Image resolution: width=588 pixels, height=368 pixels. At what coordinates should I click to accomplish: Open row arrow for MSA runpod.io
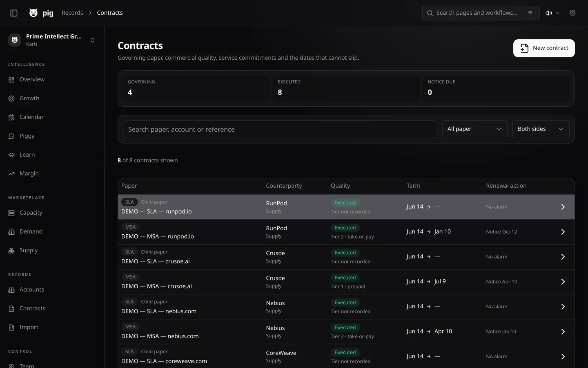tap(563, 232)
